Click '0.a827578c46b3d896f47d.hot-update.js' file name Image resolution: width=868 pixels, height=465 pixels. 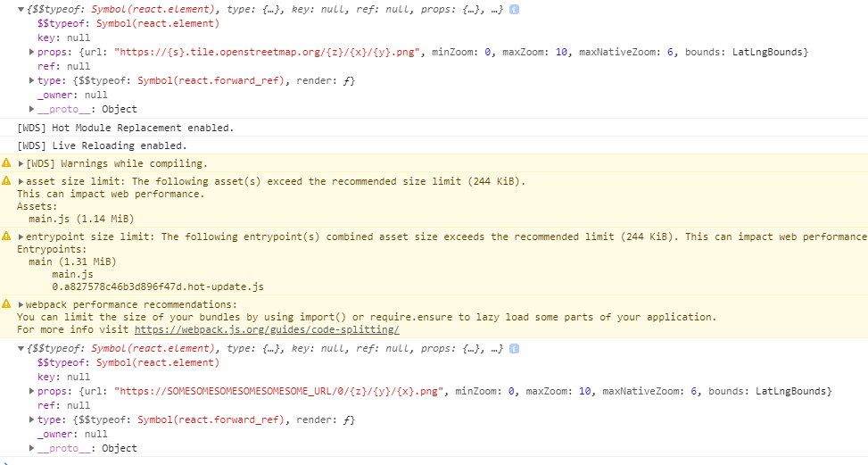click(x=158, y=286)
